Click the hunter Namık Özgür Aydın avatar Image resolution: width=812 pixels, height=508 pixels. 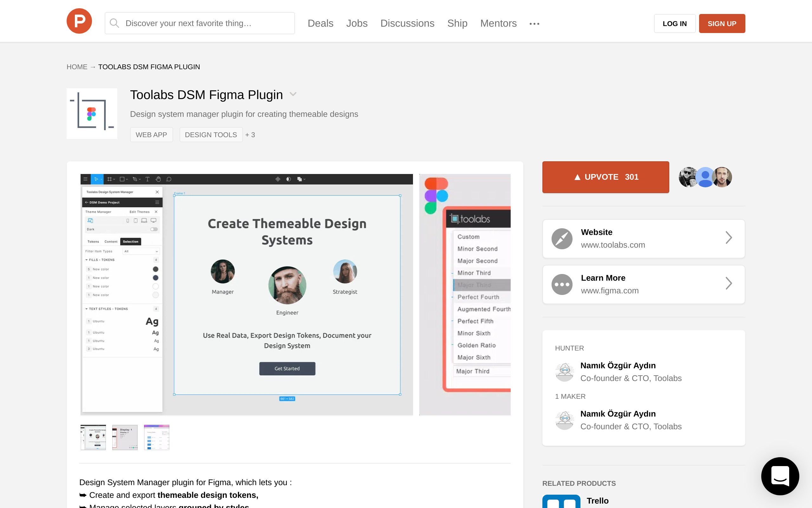(x=565, y=372)
